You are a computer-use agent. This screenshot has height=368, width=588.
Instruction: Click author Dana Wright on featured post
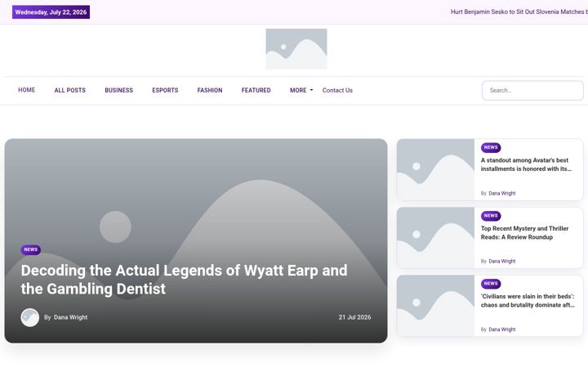(x=70, y=317)
